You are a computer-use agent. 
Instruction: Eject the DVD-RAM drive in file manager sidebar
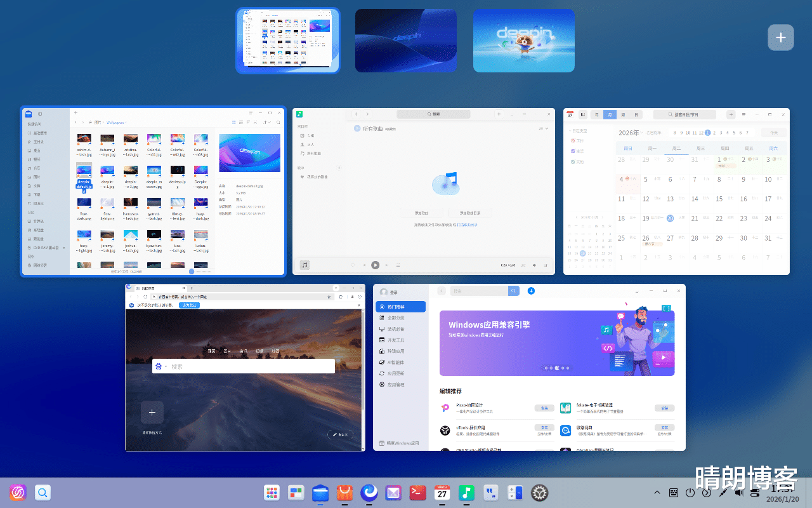tap(64, 248)
